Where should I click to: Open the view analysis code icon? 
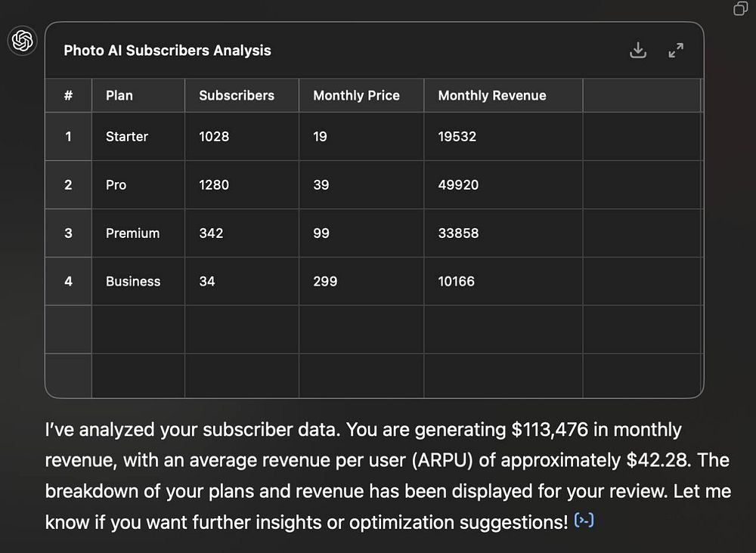coord(584,520)
